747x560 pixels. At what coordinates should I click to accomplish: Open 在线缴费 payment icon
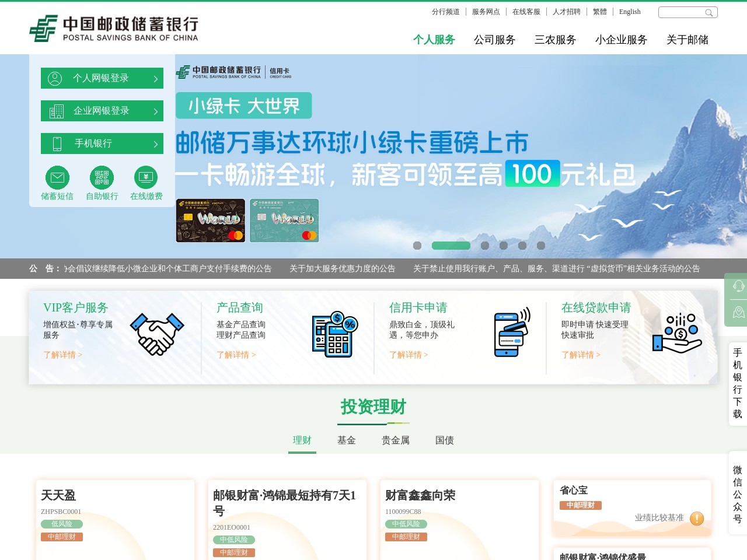coord(145,177)
